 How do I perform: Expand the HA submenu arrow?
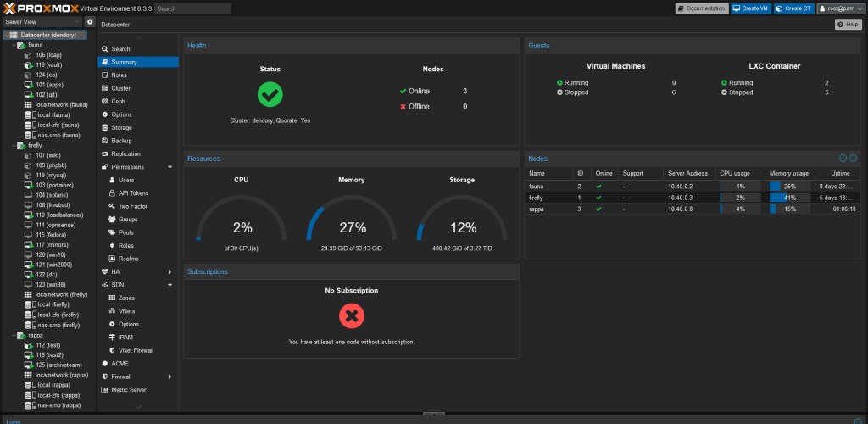coord(170,271)
